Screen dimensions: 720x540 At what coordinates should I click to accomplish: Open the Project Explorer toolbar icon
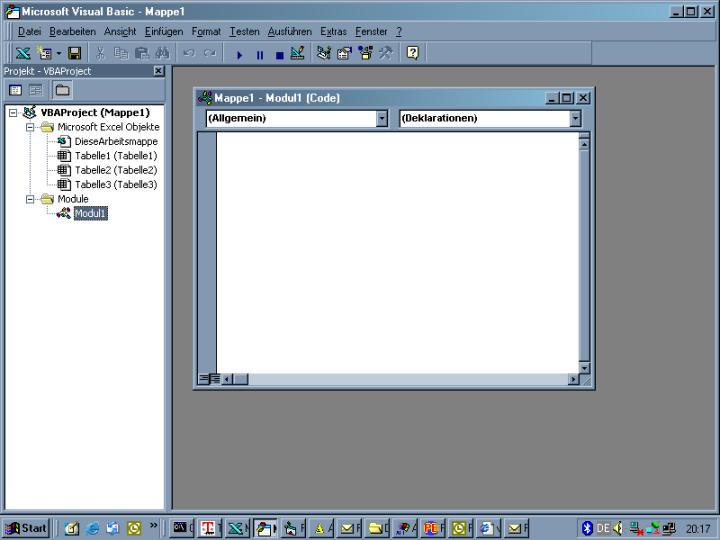[x=323, y=54]
